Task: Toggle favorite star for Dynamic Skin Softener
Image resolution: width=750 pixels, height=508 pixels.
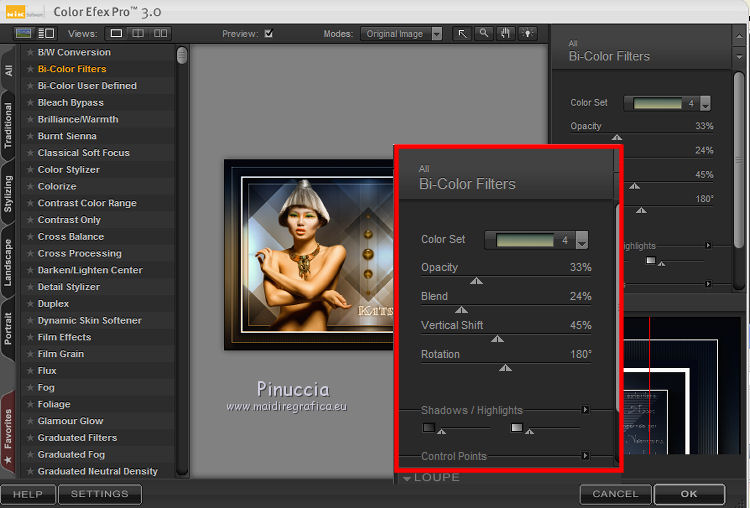Action: coord(30,320)
